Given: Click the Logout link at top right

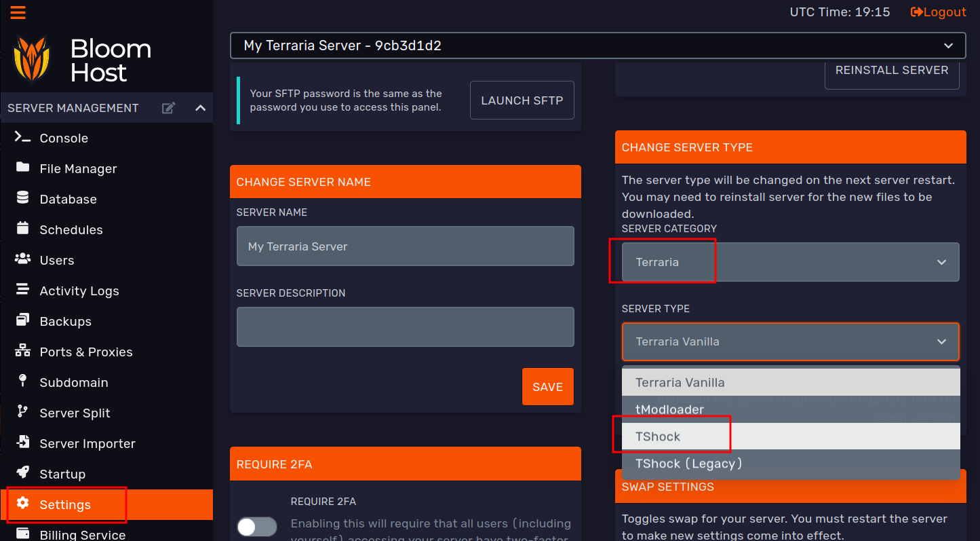Looking at the screenshot, I should 938,12.
